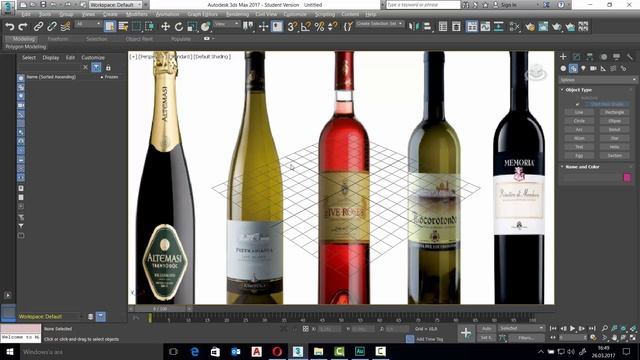This screenshot has width=640, height=360.
Task: Activate the Select and Uniform Scale tool
Action: coord(192,27)
